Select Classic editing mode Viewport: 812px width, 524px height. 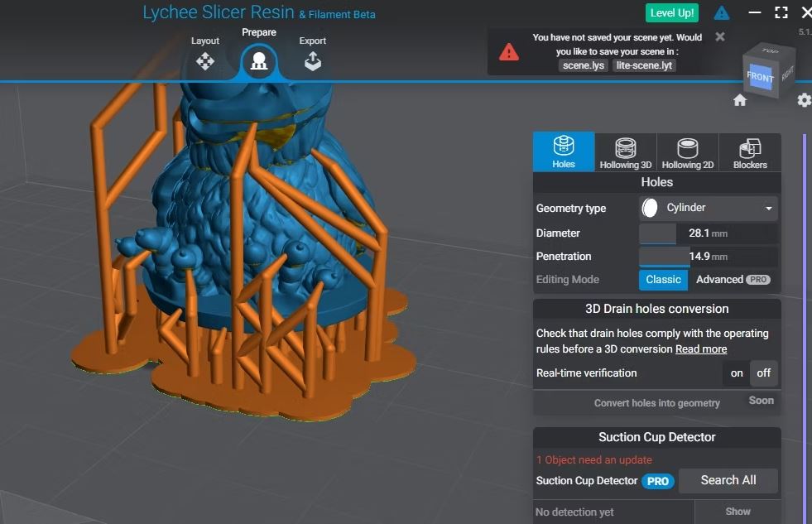click(663, 280)
